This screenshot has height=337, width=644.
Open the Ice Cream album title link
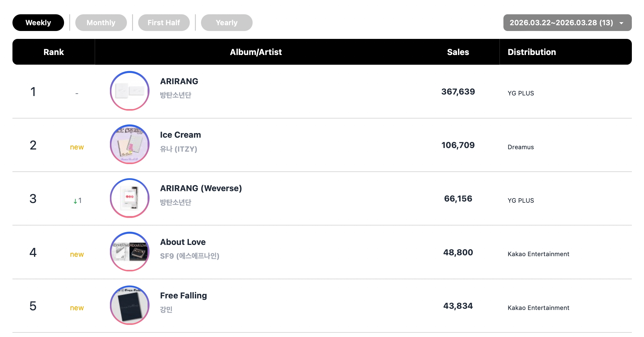(x=180, y=135)
